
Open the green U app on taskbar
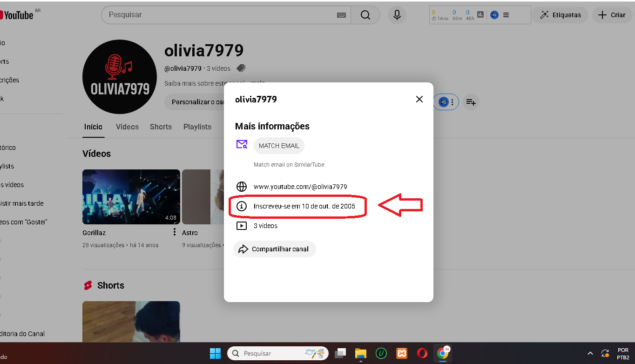click(381, 353)
